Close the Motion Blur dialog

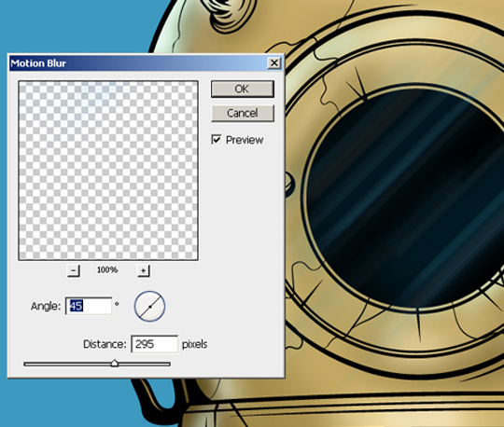click(x=273, y=62)
